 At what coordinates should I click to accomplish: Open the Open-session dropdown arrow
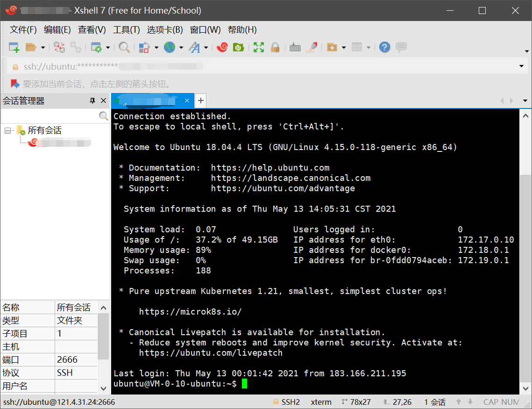coord(43,48)
